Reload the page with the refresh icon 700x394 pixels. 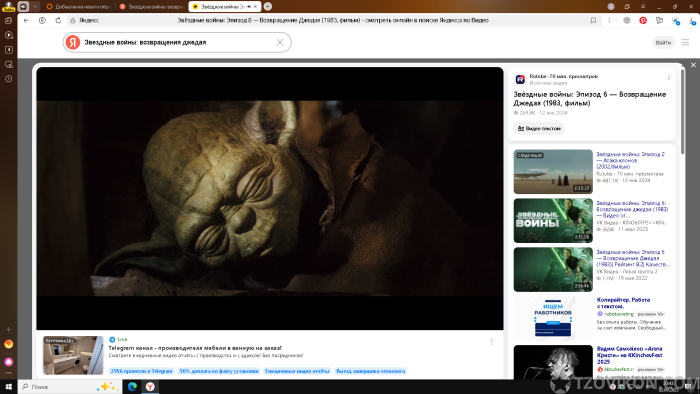(x=58, y=21)
